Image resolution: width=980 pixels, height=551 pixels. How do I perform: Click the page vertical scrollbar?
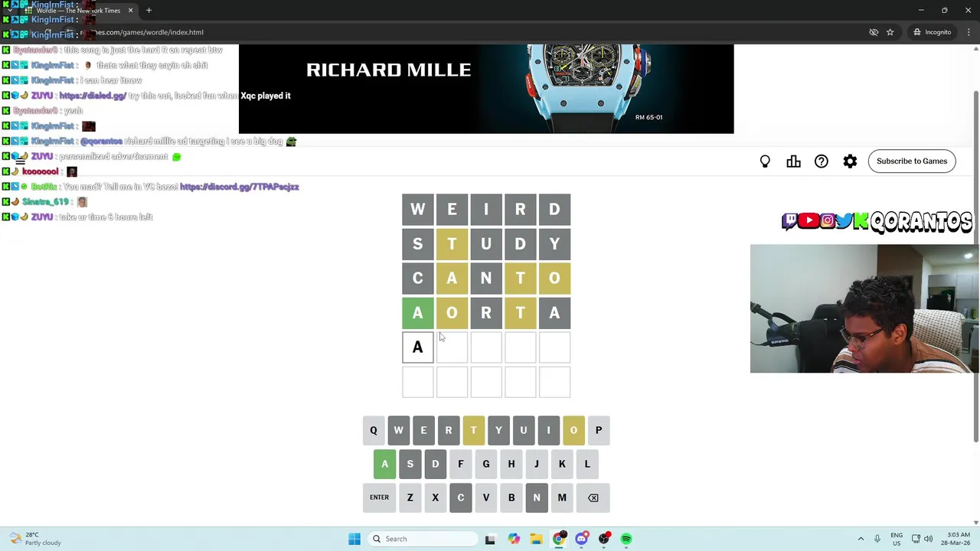[x=975, y=266]
